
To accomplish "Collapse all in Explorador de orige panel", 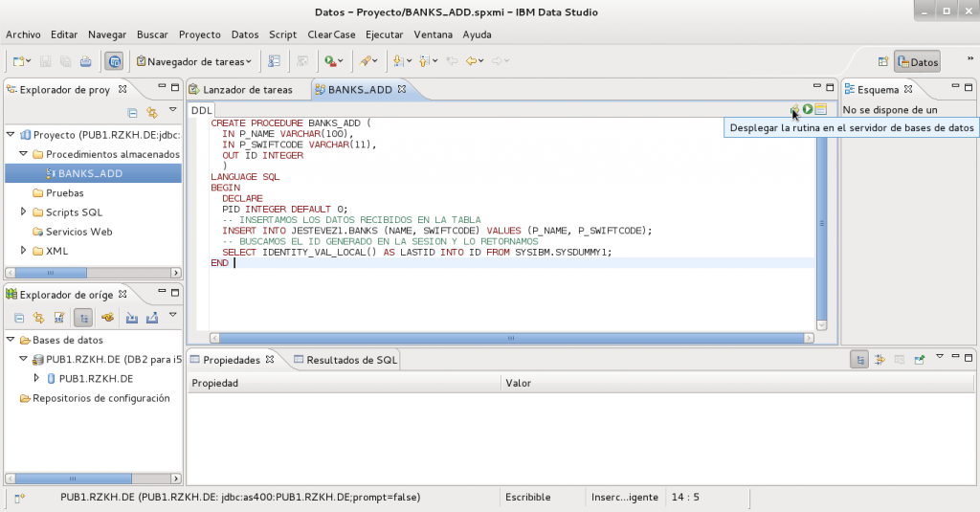I will click(19, 318).
